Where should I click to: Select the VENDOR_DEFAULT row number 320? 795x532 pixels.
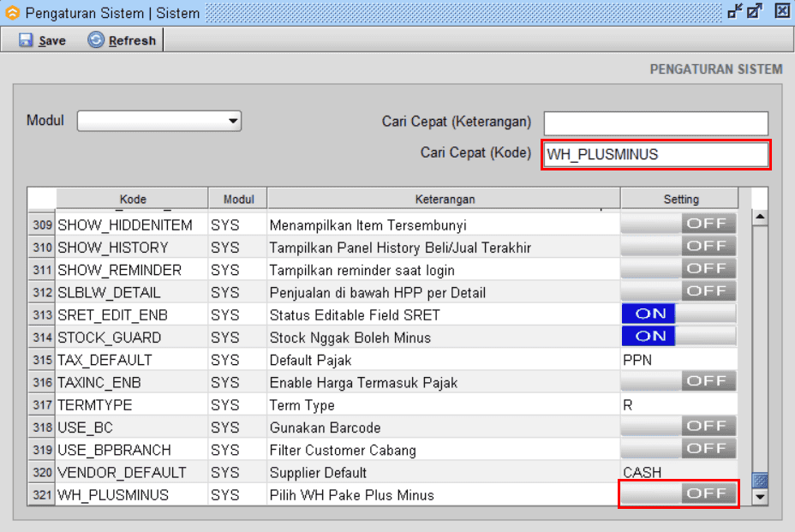point(42,473)
